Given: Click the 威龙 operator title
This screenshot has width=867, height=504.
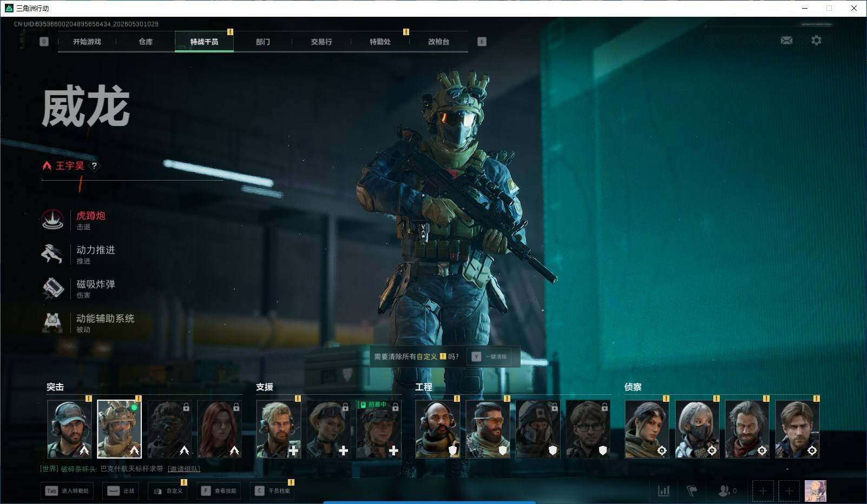Looking at the screenshot, I should click(86, 107).
